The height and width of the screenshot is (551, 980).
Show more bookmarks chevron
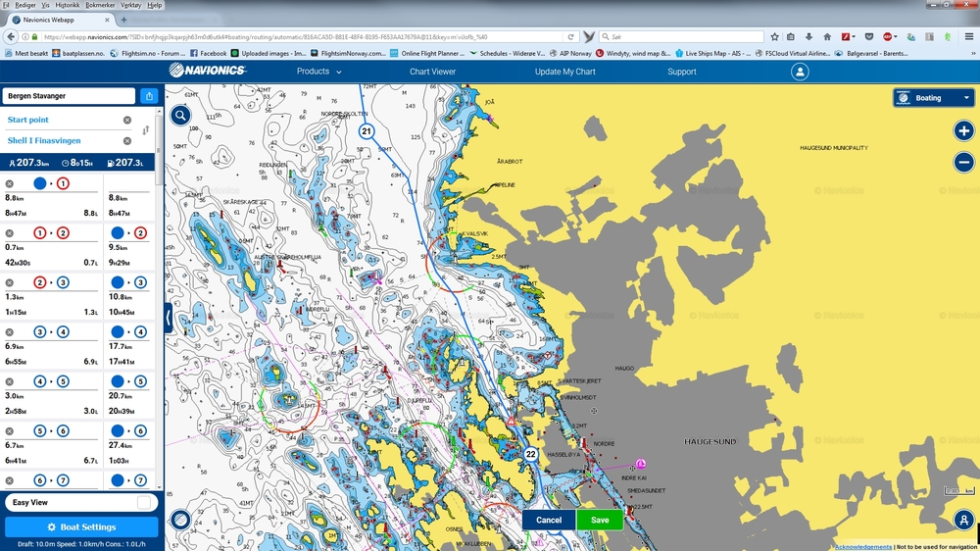(974, 54)
